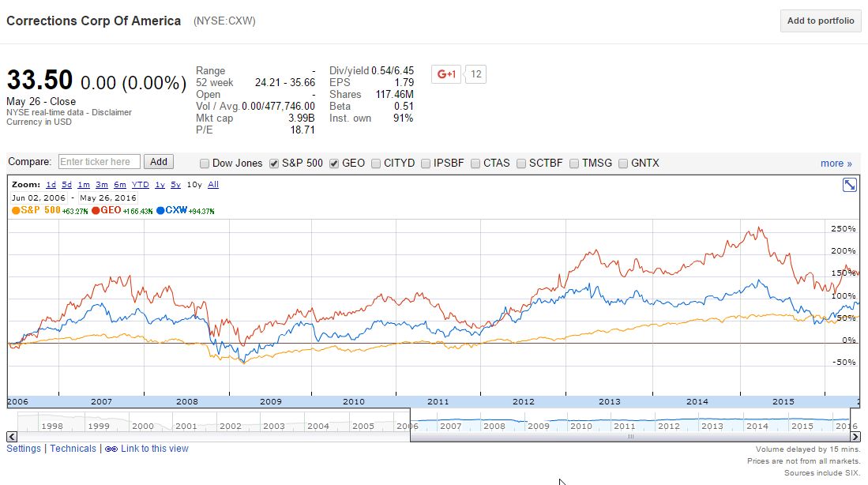Check the TMSG comparison checkbox
This screenshot has width=868, height=485.
pos(574,164)
